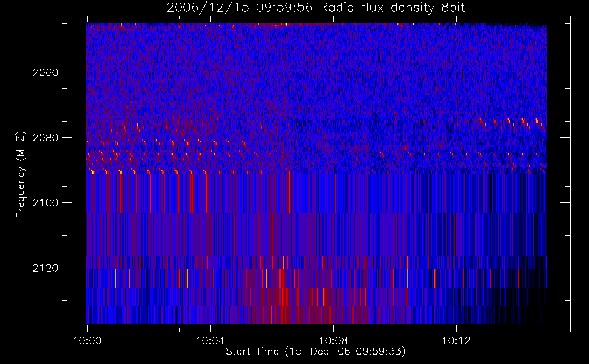This screenshot has height=364, width=589.
Task: Click the 10:00 time tick label
Action: coord(87,341)
